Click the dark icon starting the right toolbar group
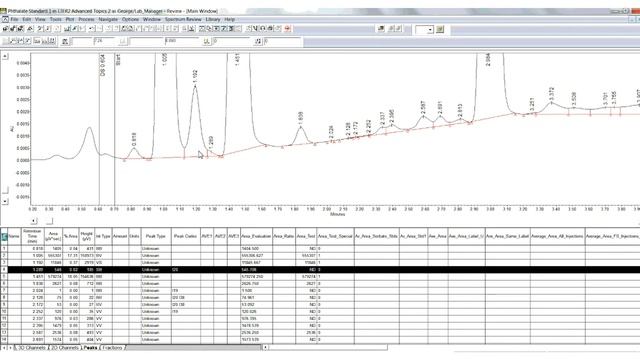The height and width of the screenshot is (360, 640). 381,29
